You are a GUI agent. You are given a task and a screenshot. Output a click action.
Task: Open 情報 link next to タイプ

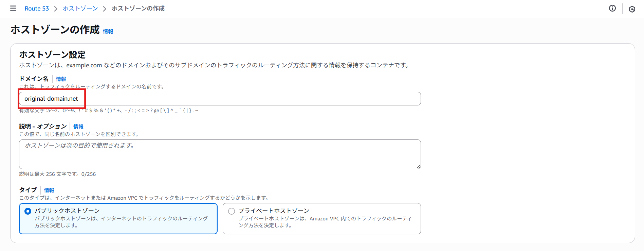pyautogui.click(x=49, y=190)
